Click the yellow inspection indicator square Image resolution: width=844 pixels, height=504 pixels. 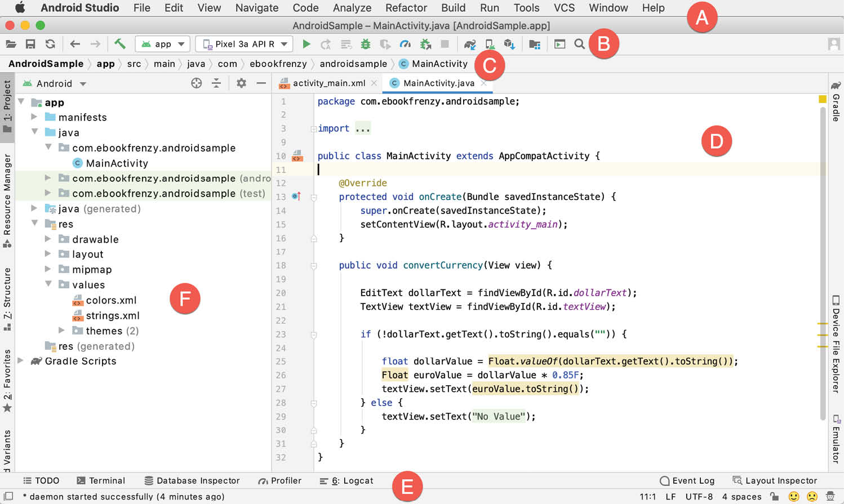[823, 99]
